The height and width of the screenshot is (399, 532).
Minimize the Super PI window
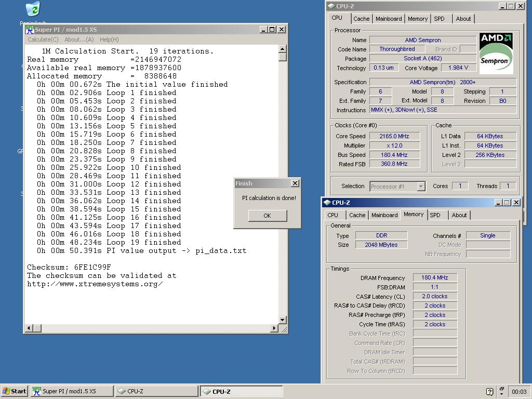coord(263,30)
